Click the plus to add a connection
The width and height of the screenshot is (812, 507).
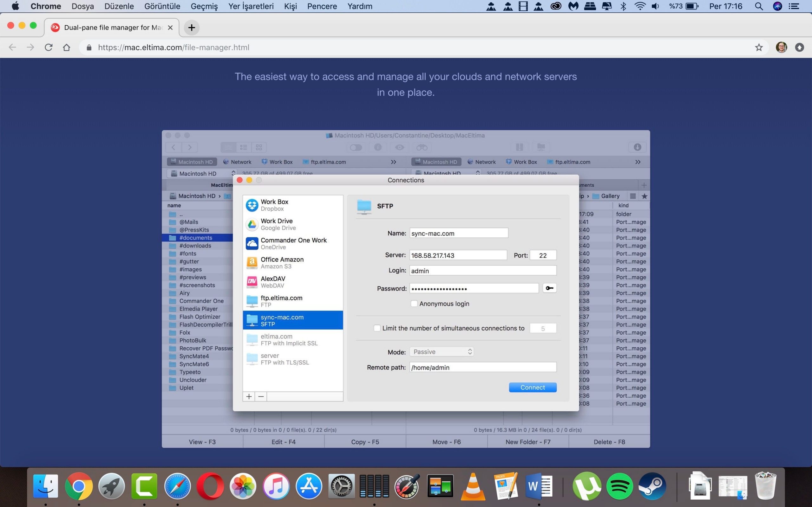(249, 396)
